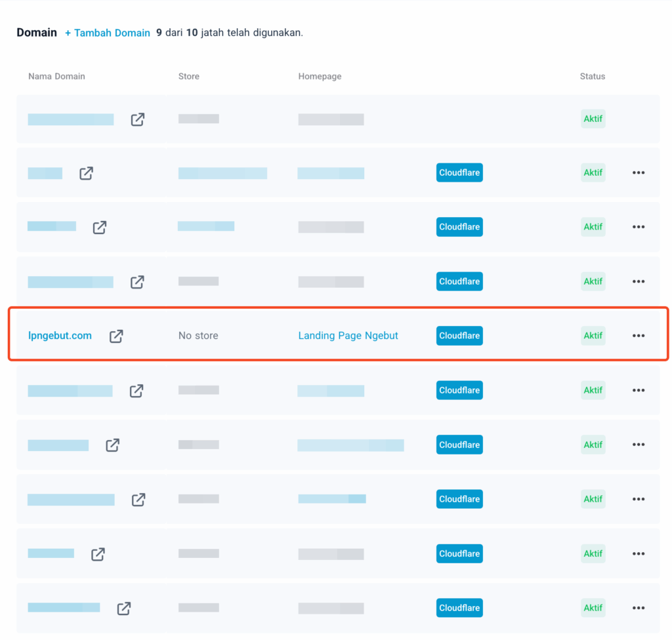Open lpngebut.com in a new tab via external link icon

point(115,336)
